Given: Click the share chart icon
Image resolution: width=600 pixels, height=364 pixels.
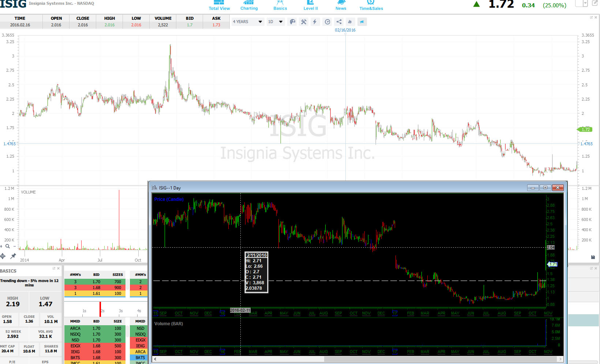Looking at the screenshot, I should 339,22.
